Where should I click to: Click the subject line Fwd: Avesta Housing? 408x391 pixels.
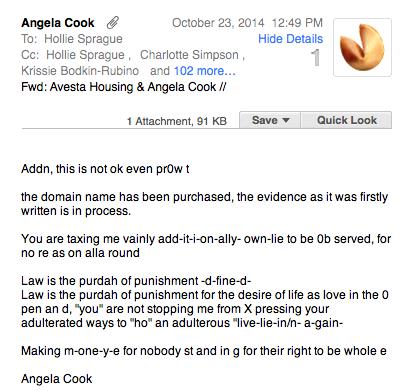(124, 87)
